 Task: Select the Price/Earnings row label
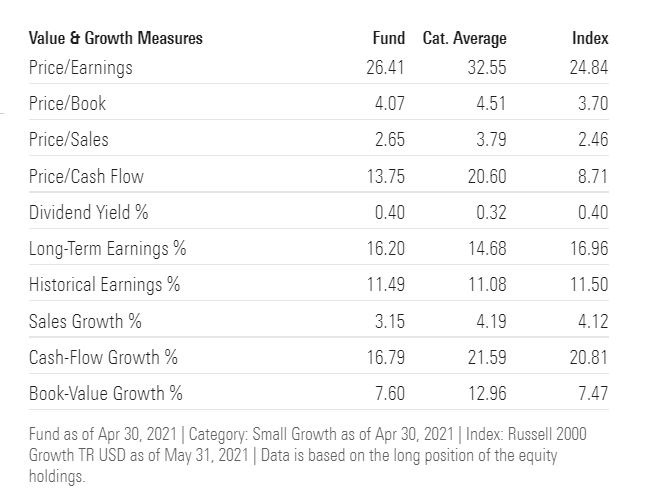coord(81,68)
